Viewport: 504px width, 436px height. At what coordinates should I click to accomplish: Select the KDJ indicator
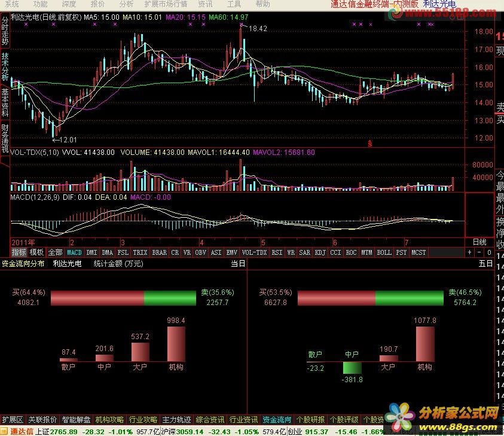(x=320, y=252)
